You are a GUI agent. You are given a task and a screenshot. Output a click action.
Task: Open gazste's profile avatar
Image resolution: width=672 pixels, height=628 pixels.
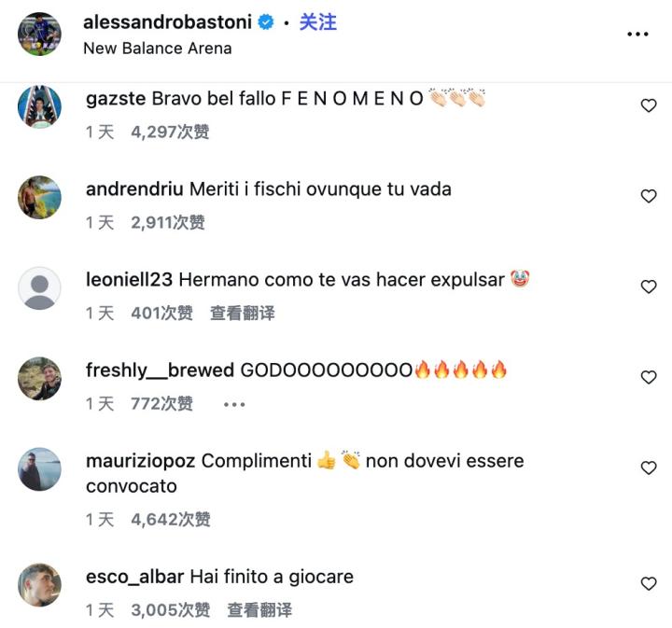click(39, 106)
